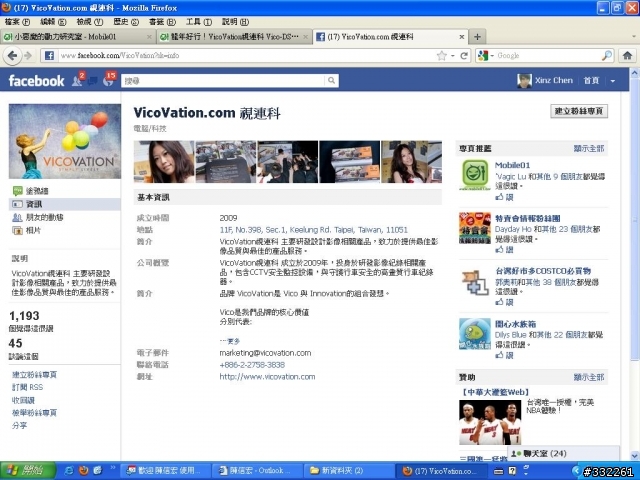
Task: Open the 中華大運籃Web ad image
Action: (490, 422)
